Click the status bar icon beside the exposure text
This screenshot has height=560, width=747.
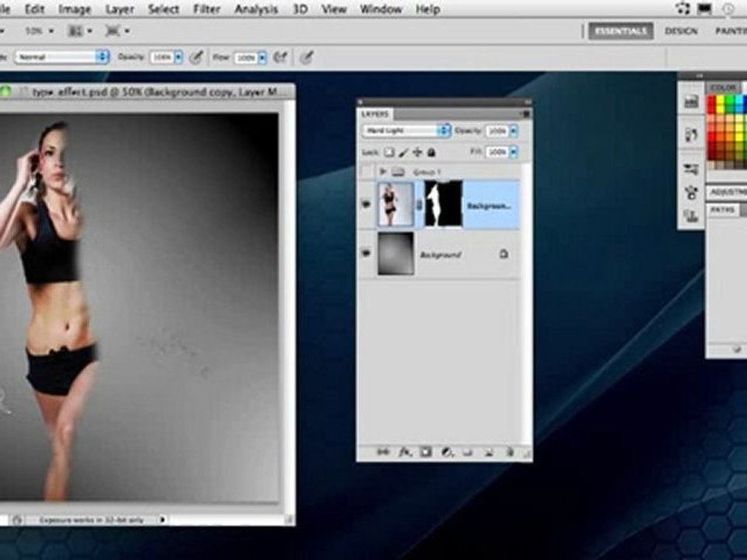click(17, 520)
